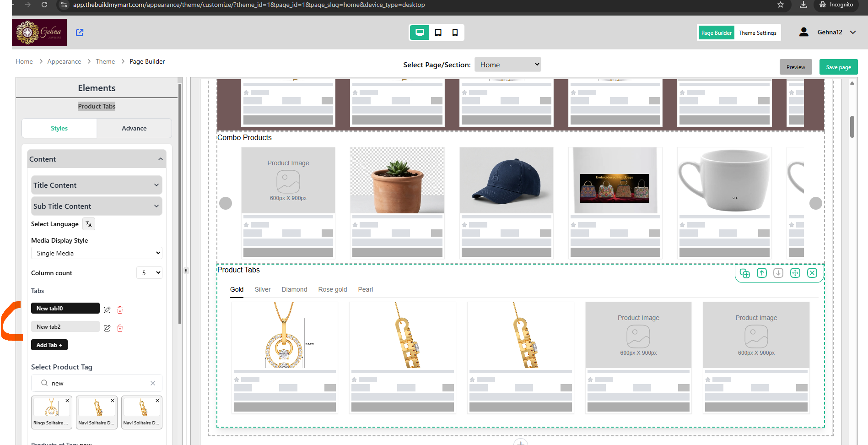This screenshot has height=445, width=868.
Task: View site information in address bar
Action: tap(64, 5)
